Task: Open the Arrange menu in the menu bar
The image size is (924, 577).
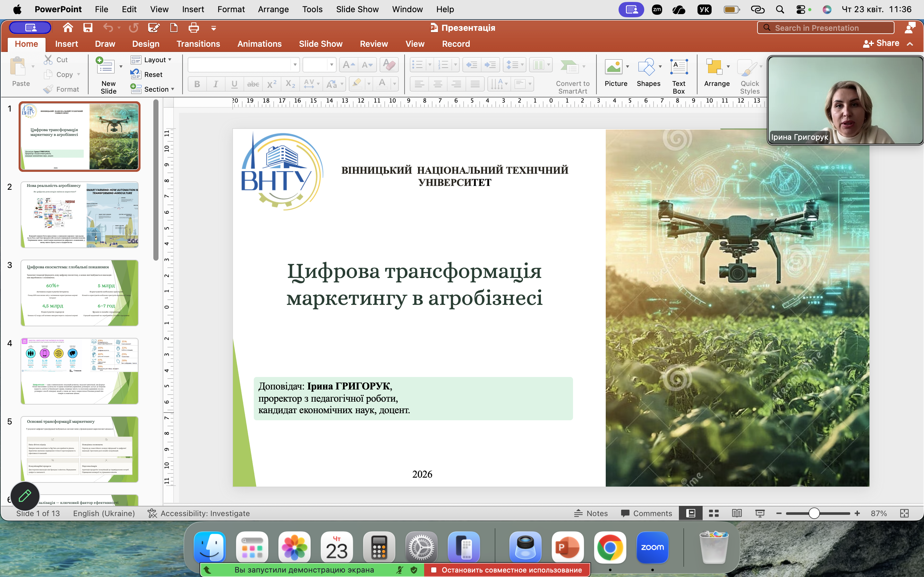Action: pyautogui.click(x=273, y=9)
